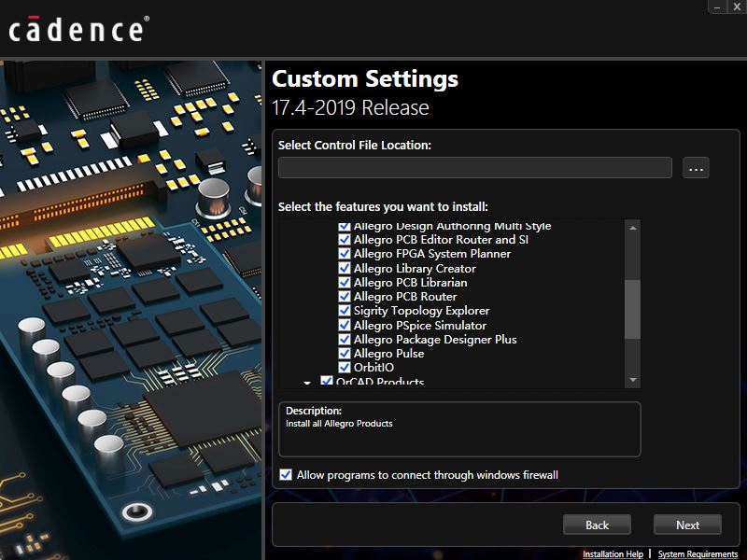Select Allegro Package Designer Plus item

(x=435, y=340)
